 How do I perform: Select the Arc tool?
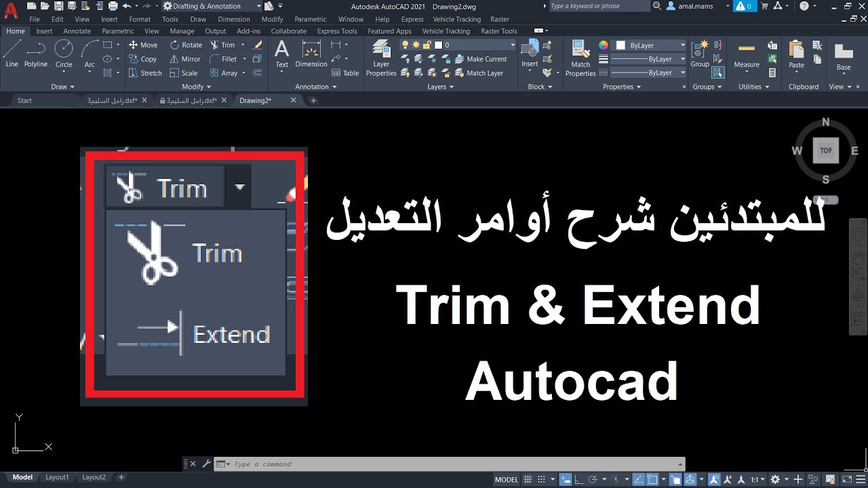90,54
